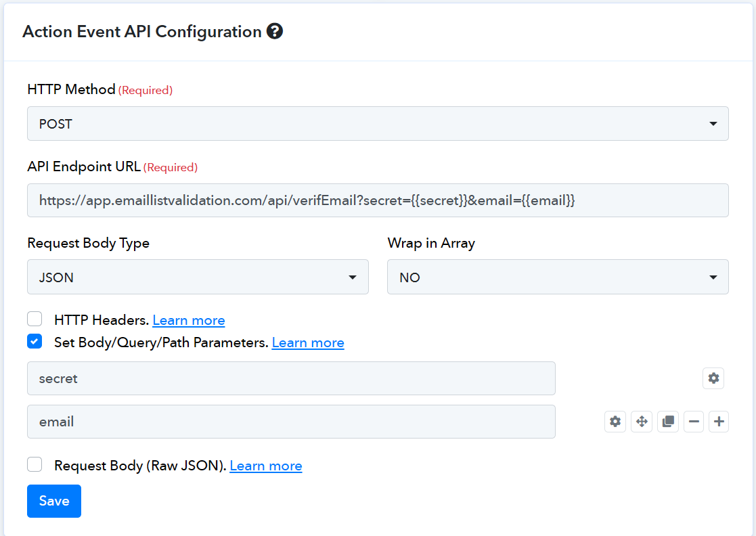Open settings gear for the secret parameter
Viewport: 756px width, 536px height.
tap(713, 378)
